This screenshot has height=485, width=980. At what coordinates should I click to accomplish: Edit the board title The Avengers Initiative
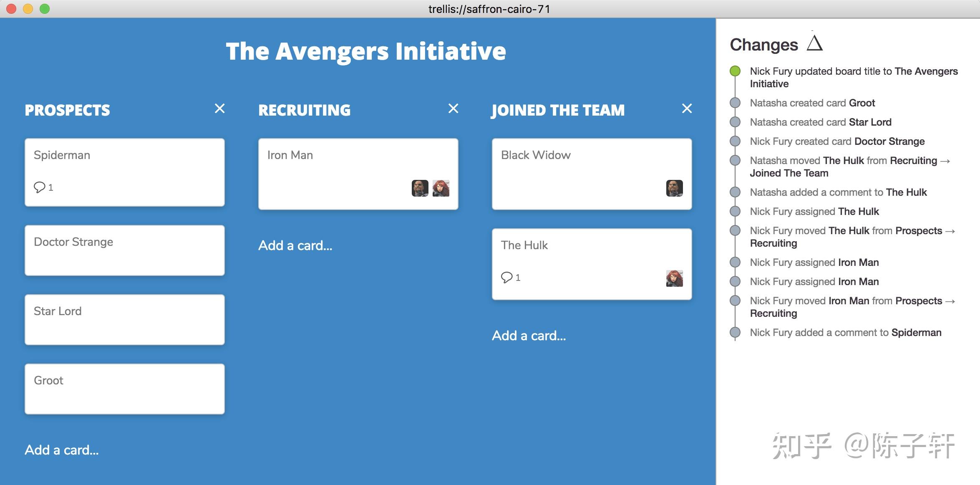pos(366,51)
